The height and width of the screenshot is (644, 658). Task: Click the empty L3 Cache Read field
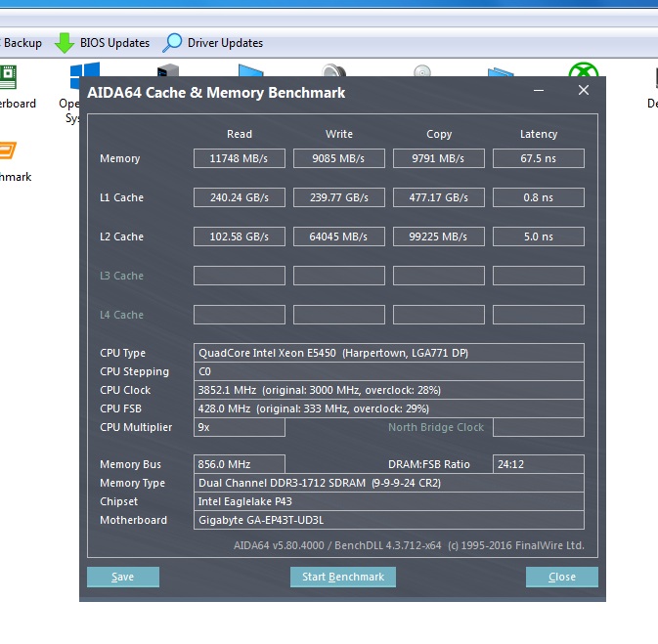pos(240,276)
